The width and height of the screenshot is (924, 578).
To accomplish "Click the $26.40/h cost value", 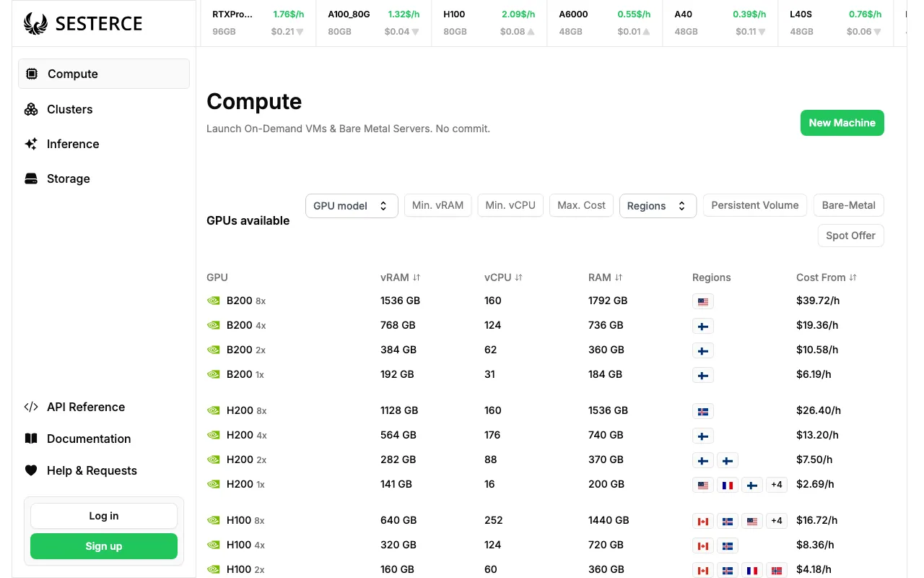I will tap(819, 410).
